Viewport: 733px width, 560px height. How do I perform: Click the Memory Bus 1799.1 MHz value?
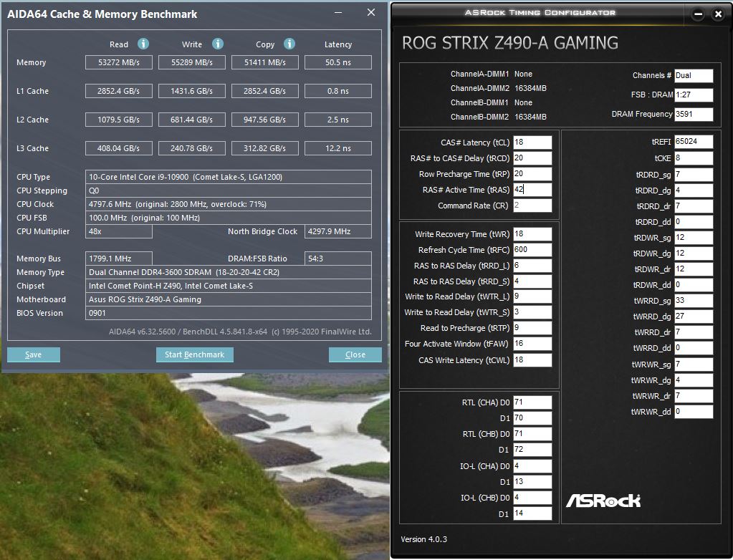(x=119, y=259)
